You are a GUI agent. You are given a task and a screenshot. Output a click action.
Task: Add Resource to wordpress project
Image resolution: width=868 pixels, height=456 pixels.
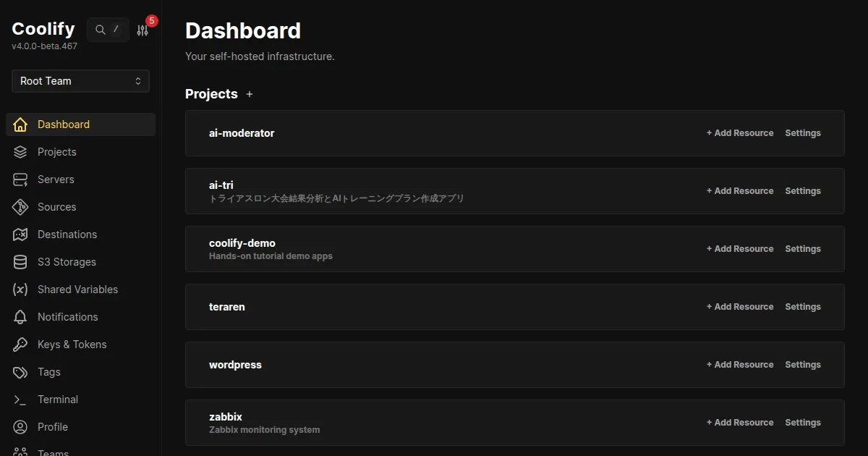pyautogui.click(x=740, y=365)
